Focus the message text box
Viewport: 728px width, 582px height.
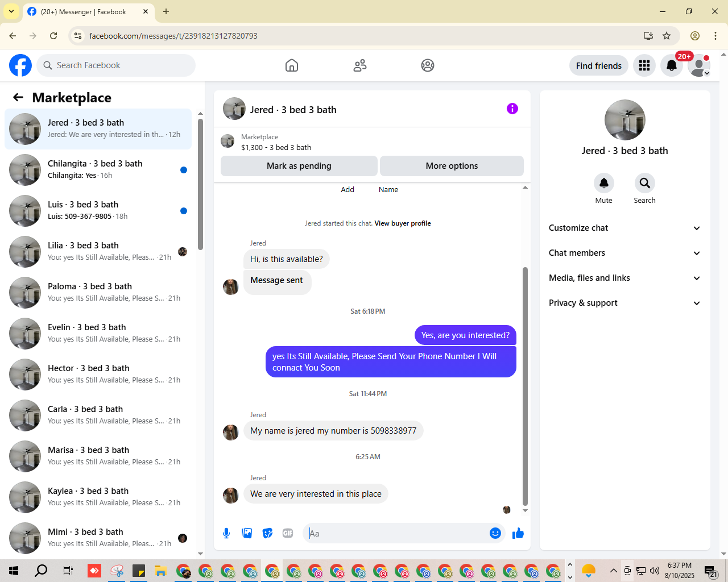click(x=396, y=533)
